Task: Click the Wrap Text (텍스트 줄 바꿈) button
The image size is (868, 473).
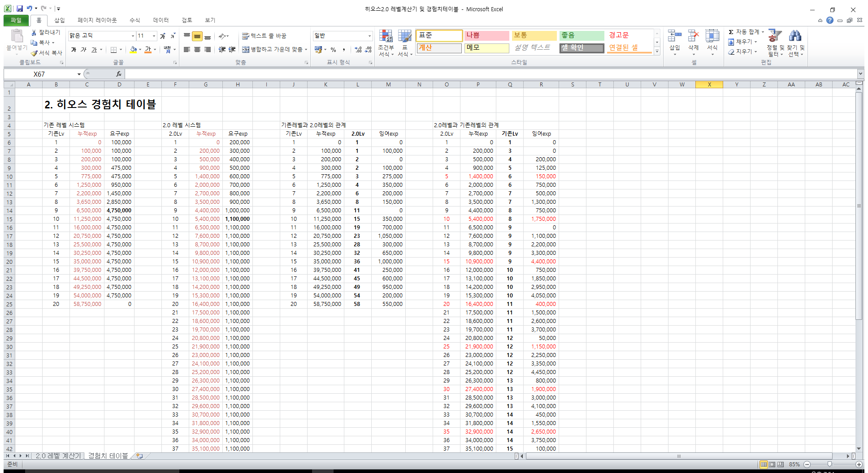Action: pyautogui.click(x=264, y=36)
